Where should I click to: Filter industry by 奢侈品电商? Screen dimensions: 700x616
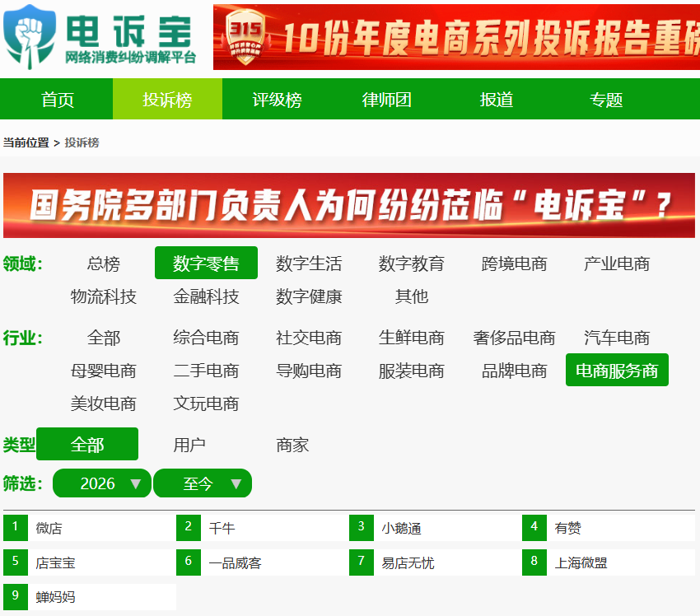(x=514, y=338)
